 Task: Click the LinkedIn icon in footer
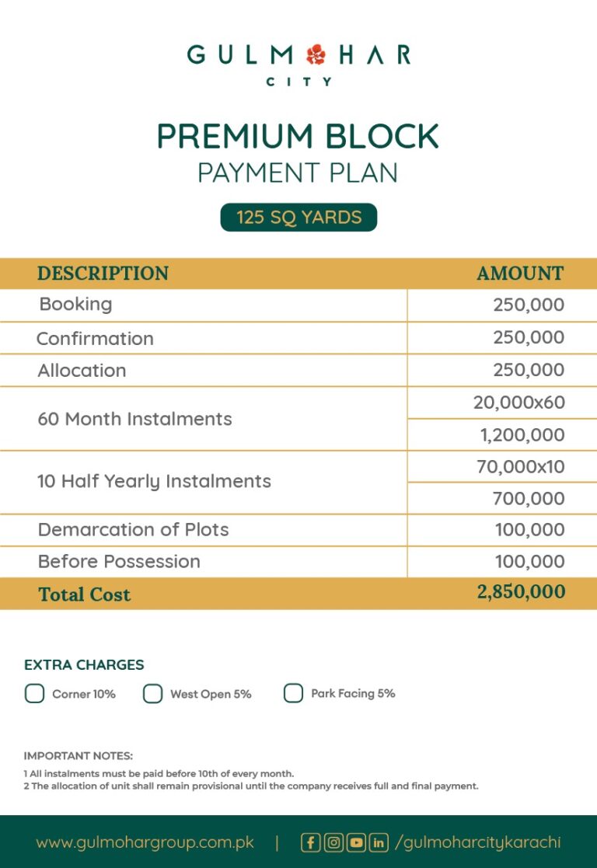pos(379,842)
